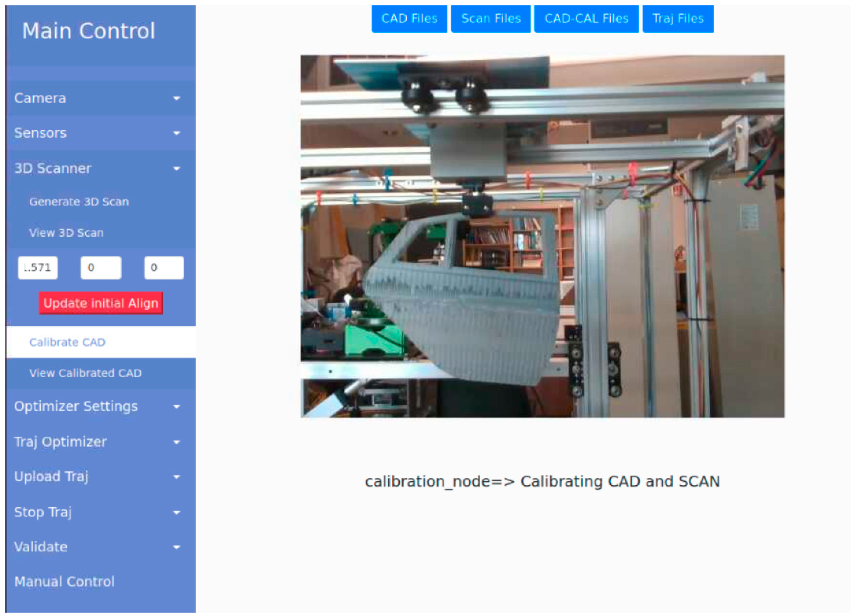
Task: Open the Scan Files tab
Action: [491, 18]
